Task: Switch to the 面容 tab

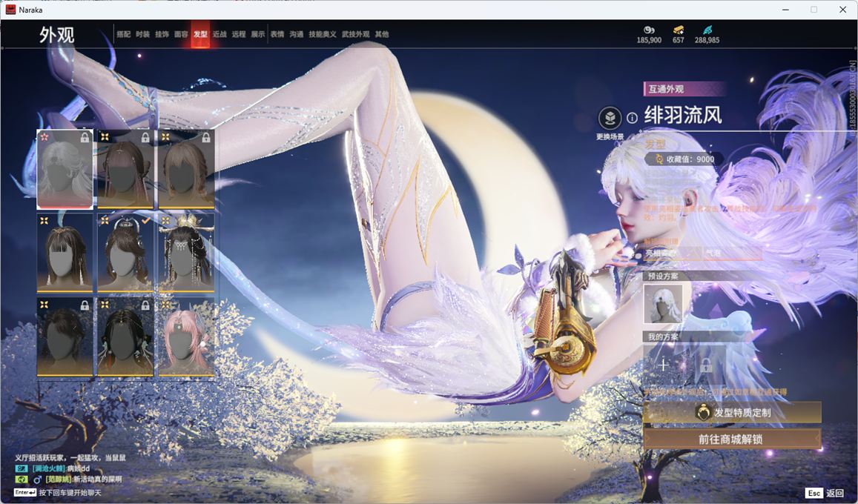Action: 181,34
